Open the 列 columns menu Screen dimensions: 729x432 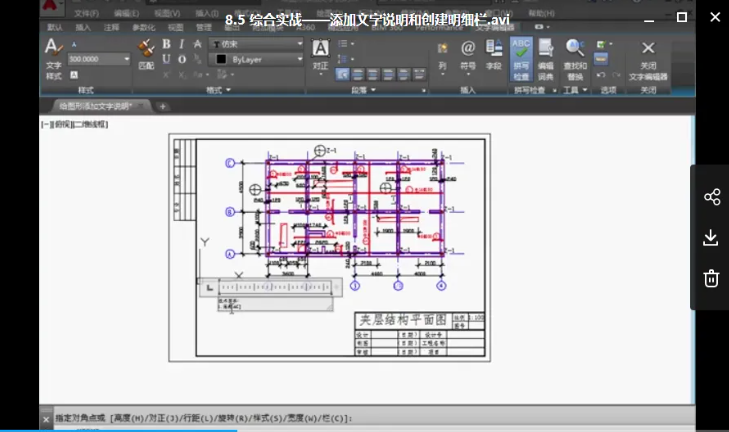pos(442,58)
